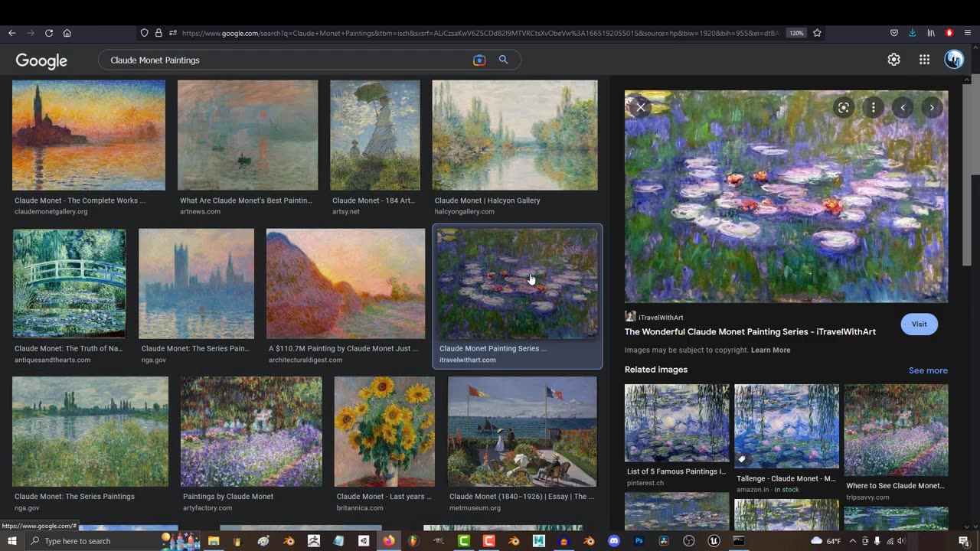The image size is (980, 551).
Task: Click the 'Paintings by Claude Monet' caption
Action: click(x=227, y=497)
